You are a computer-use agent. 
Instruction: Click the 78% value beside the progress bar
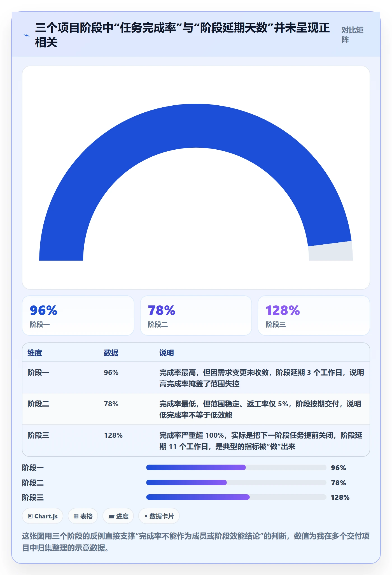point(339,483)
